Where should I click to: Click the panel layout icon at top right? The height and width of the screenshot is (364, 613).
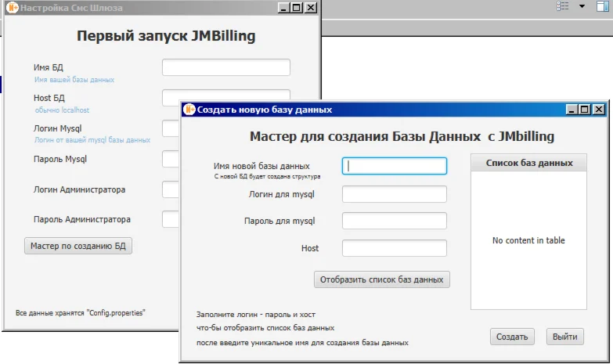(x=603, y=5)
